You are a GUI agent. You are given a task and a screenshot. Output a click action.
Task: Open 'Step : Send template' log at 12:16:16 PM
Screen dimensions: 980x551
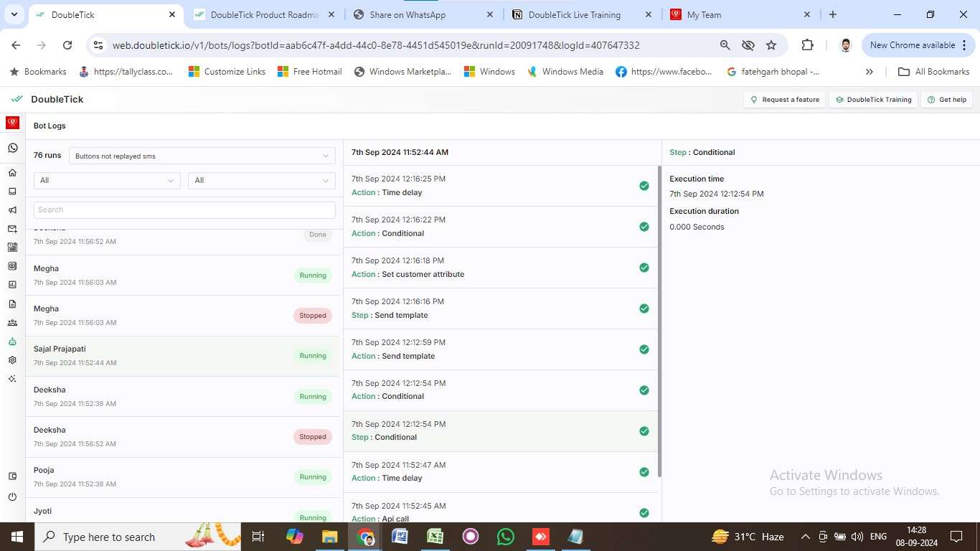click(501, 309)
